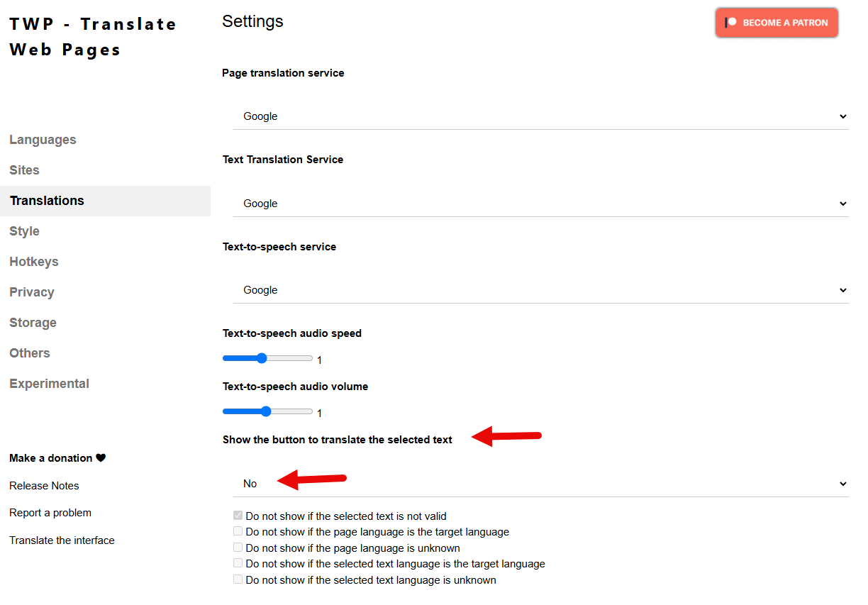
Task: Click the audio volume value 1
Action: 319,413
